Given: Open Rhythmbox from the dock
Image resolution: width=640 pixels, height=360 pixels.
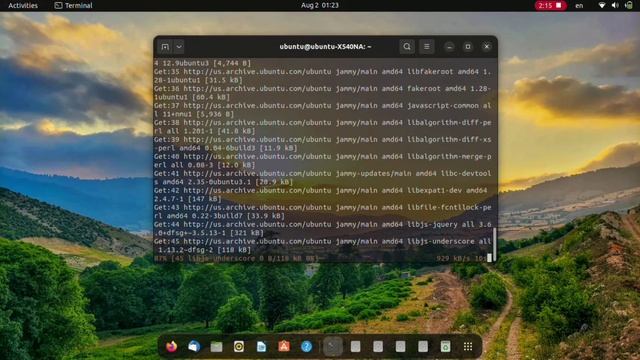Looking at the screenshot, I should point(239,347).
